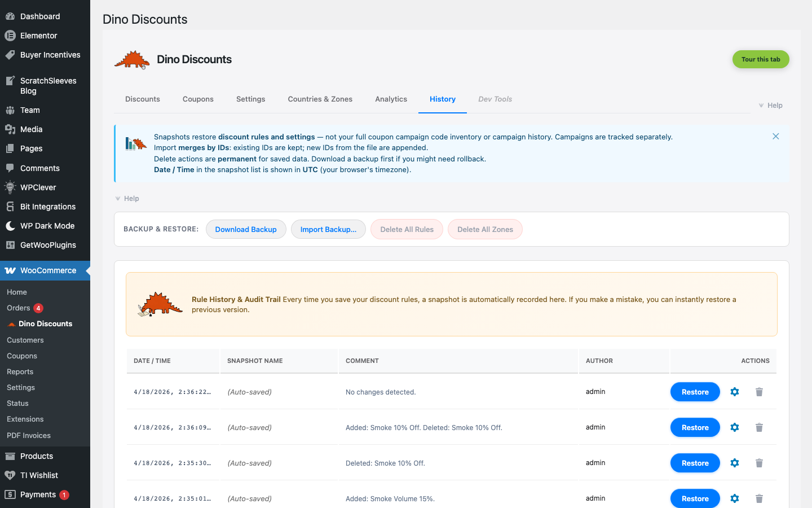812x508 pixels.
Task: Expand Help below the info notice
Action: coord(127,199)
